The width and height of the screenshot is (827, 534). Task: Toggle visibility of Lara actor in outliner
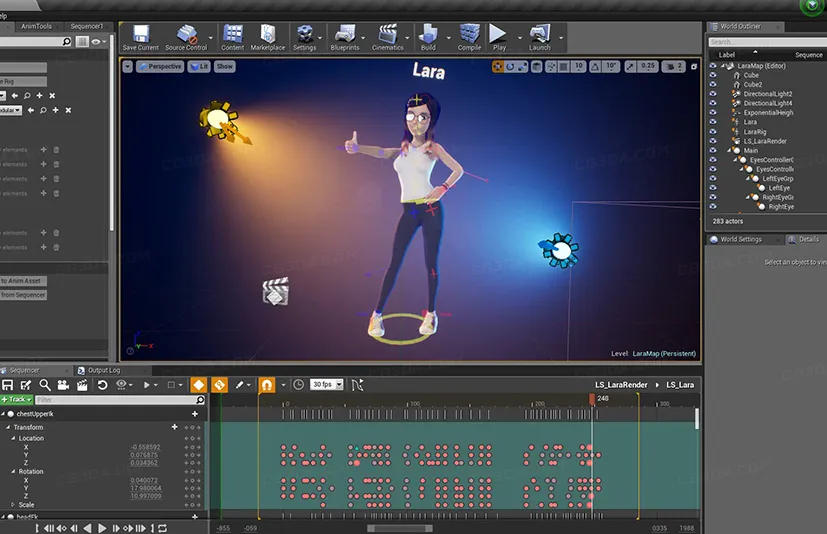coord(713,122)
